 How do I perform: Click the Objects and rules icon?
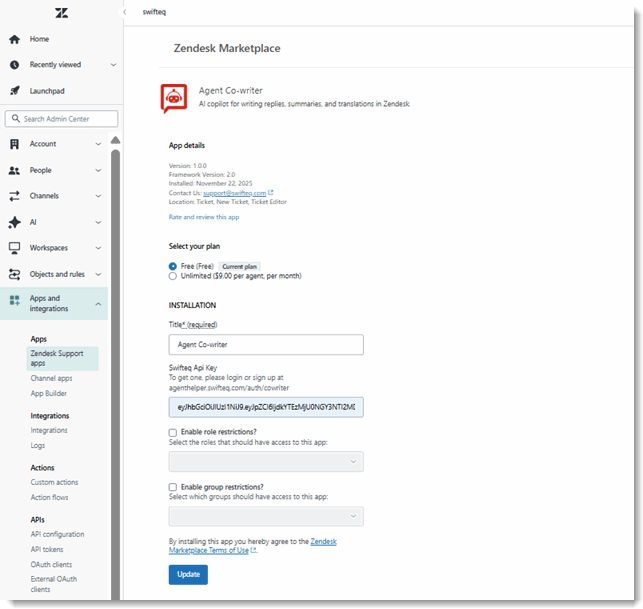click(14, 274)
